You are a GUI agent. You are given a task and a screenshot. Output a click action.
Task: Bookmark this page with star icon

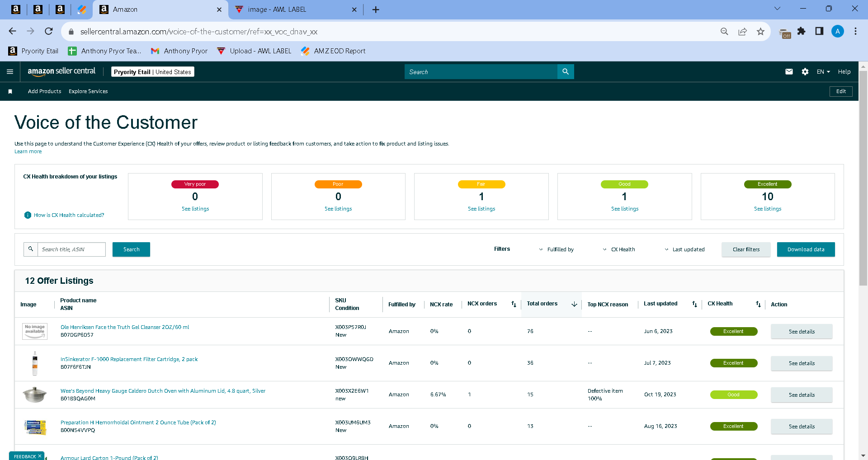760,31
